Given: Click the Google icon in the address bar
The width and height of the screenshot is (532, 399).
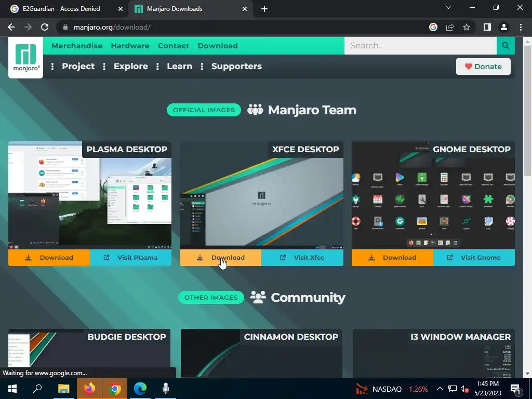Looking at the screenshot, I should [433, 27].
